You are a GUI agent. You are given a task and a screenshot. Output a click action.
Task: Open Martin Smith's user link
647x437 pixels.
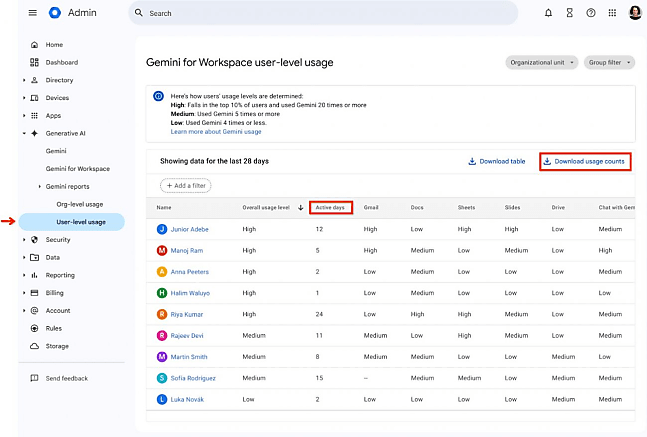pyautogui.click(x=189, y=357)
